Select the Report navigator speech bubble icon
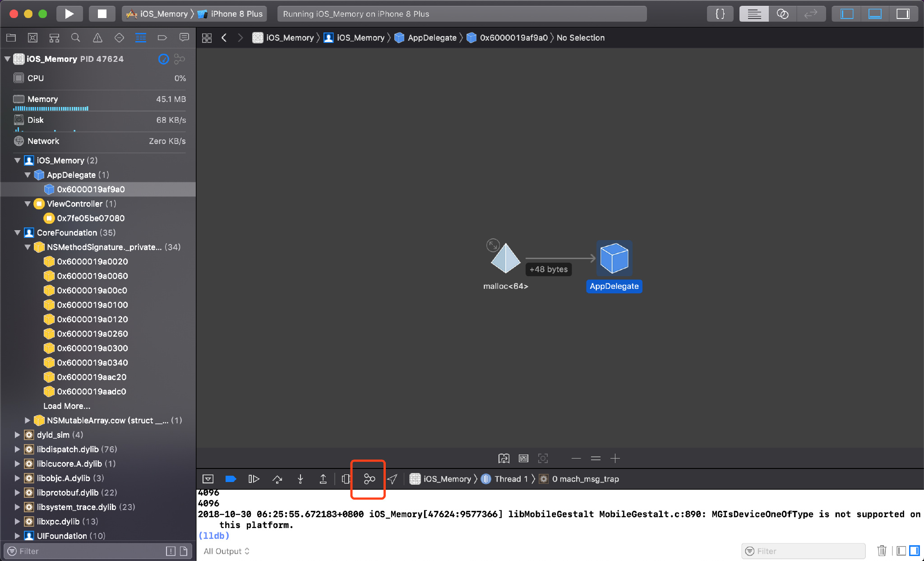924x561 pixels. click(x=184, y=38)
